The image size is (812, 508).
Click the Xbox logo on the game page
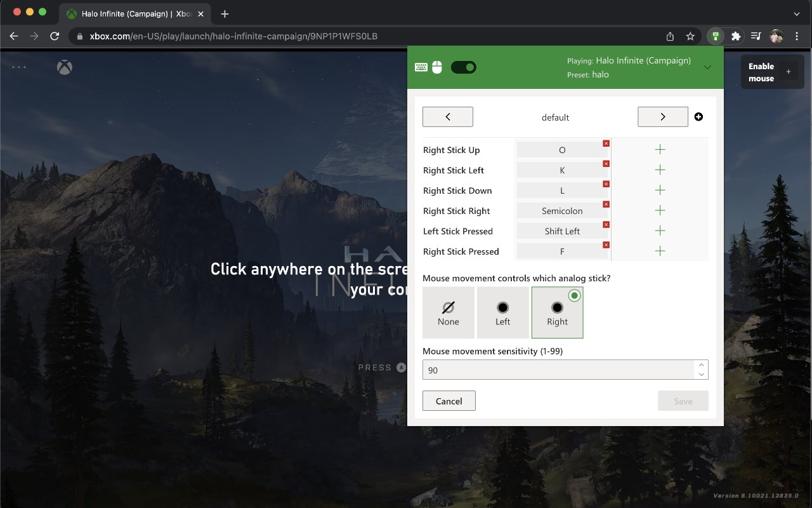pos(65,67)
